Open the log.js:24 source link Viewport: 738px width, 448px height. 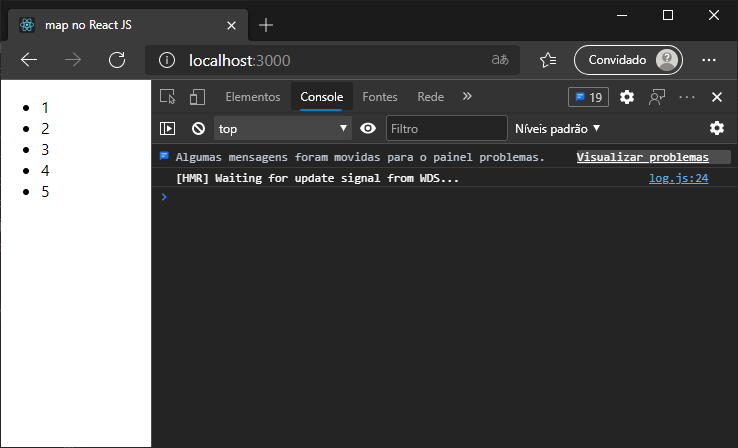[678, 178]
